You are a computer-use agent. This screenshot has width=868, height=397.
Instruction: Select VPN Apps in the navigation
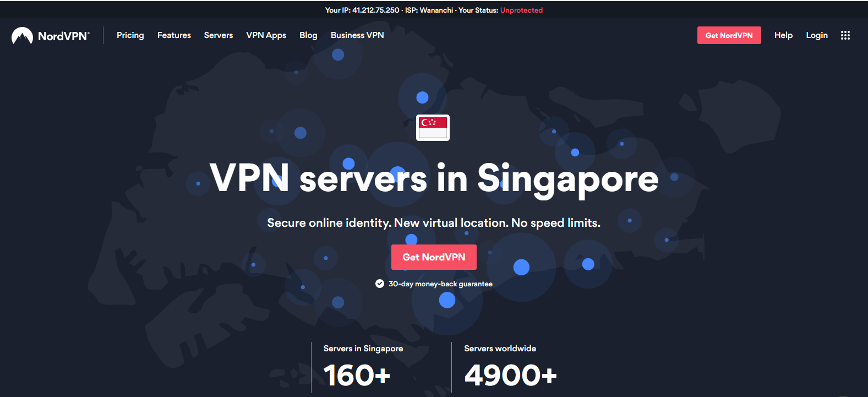266,35
